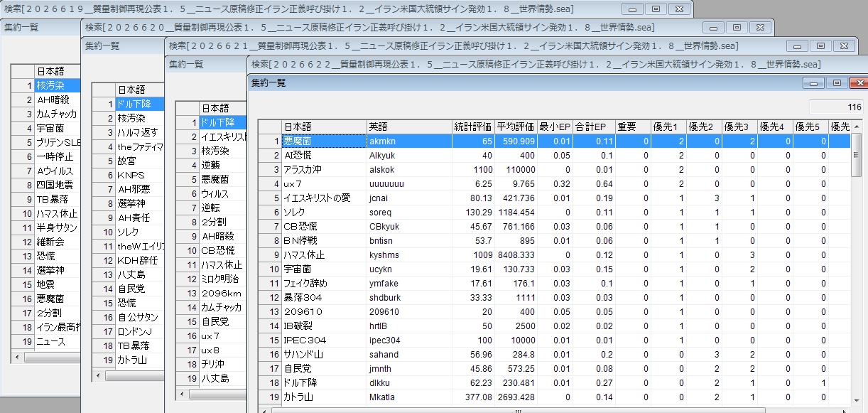Image resolution: width=868 pixels, height=413 pixels.
Task: Select KNPS in the 2026620 window list
Action: (x=140, y=175)
